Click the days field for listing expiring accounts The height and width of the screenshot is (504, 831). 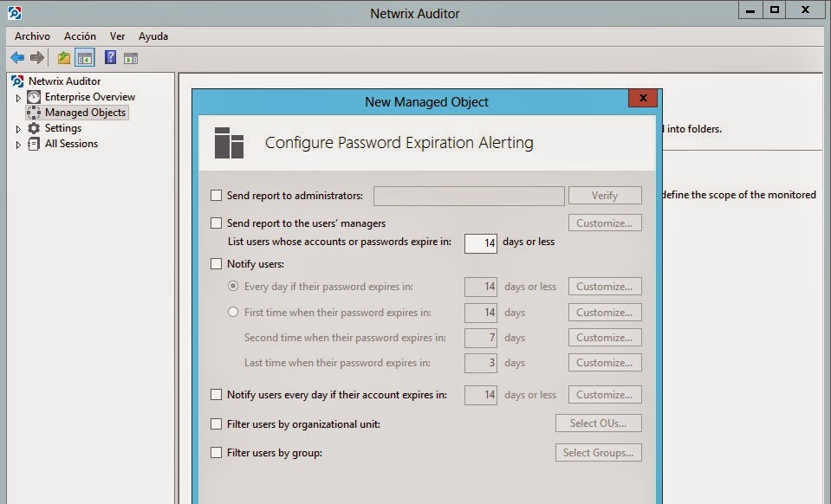point(480,242)
